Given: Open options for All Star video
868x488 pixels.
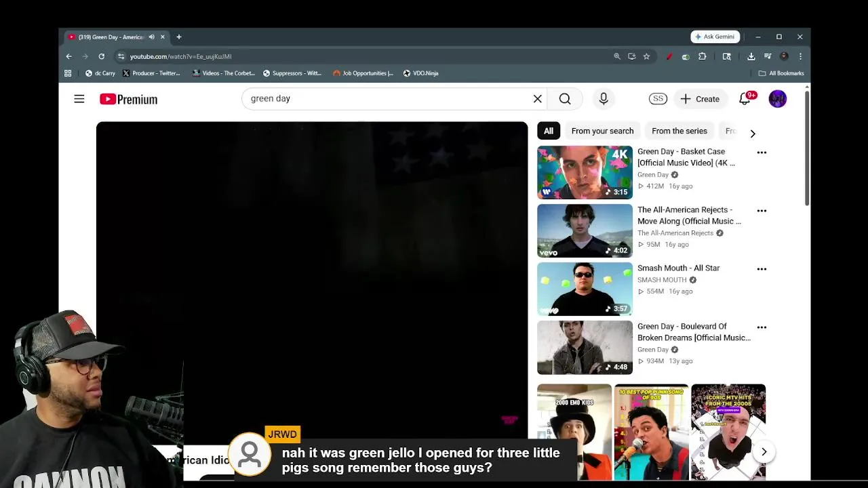Looking at the screenshot, I should [x=762, y=269].
